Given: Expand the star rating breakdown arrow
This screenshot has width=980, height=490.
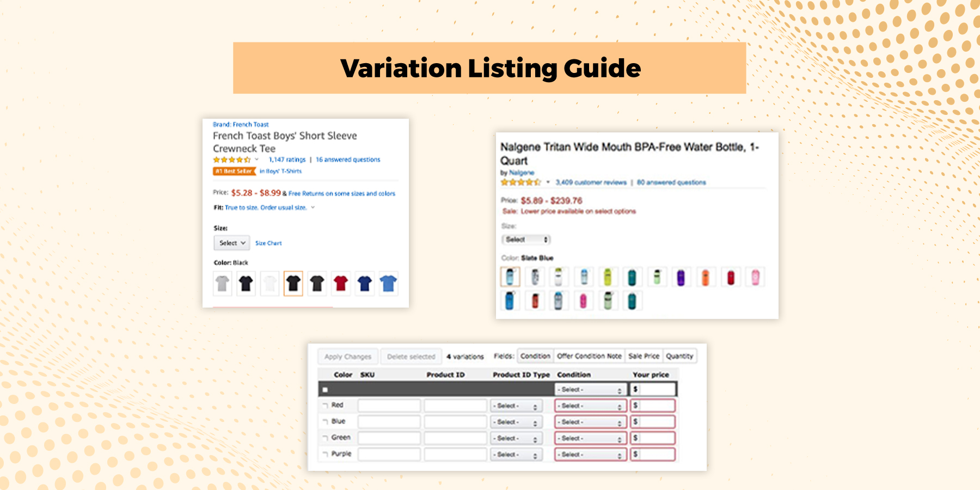Looking at the screenshot, I should (256, 159).
